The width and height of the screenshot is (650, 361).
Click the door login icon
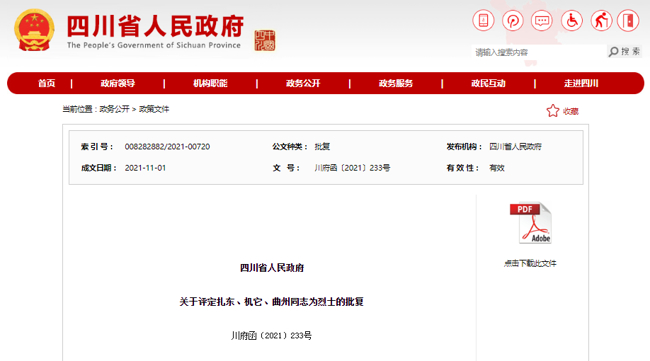pyautogui.click(x=628, y=20)
